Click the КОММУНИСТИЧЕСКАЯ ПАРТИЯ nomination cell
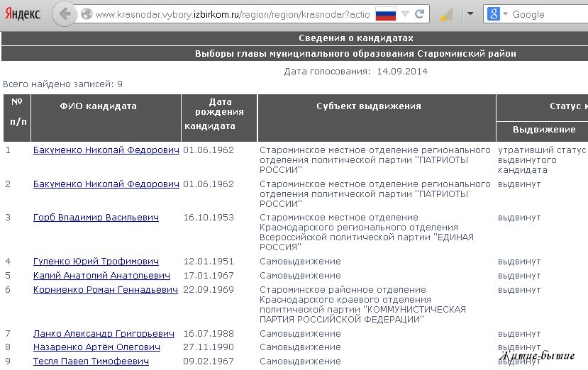Viewport: 588px width, 370px height. (x=362, y=304)
